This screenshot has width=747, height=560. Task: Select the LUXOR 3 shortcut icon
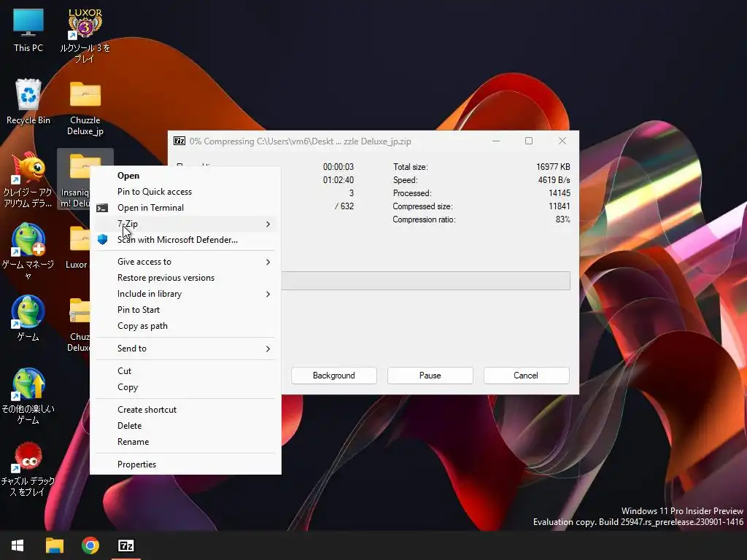tap(85, 36)
